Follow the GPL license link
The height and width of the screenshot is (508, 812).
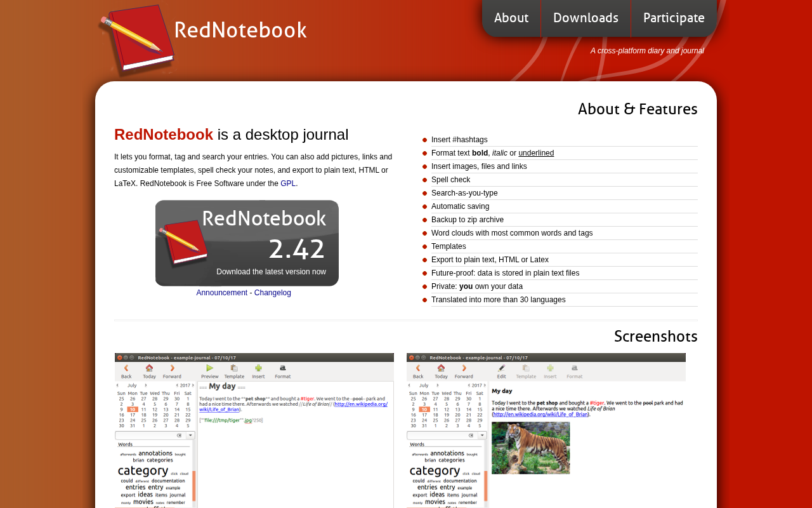(x=288, y=184)
